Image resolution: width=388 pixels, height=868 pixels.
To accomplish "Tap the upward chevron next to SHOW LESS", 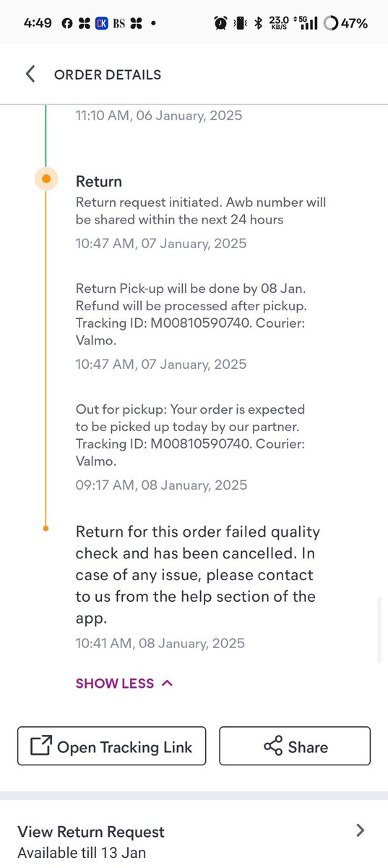I will click(x=167, y=682).
